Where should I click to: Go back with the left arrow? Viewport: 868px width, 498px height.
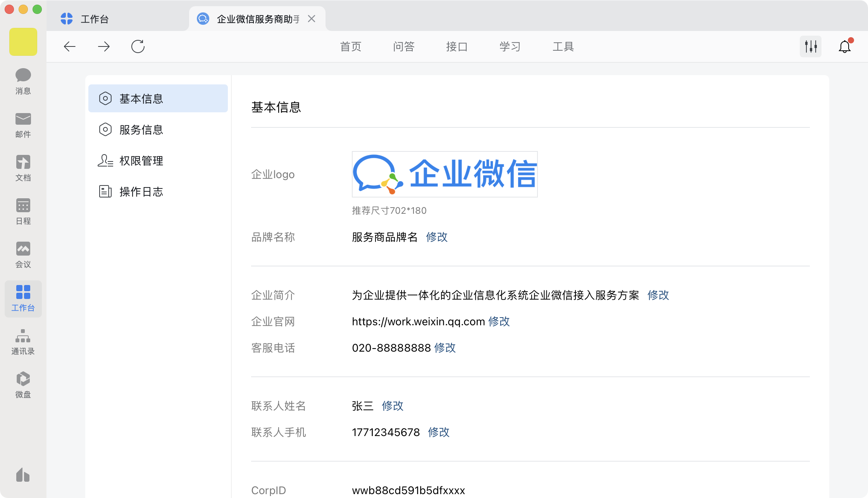click(70, 46)
